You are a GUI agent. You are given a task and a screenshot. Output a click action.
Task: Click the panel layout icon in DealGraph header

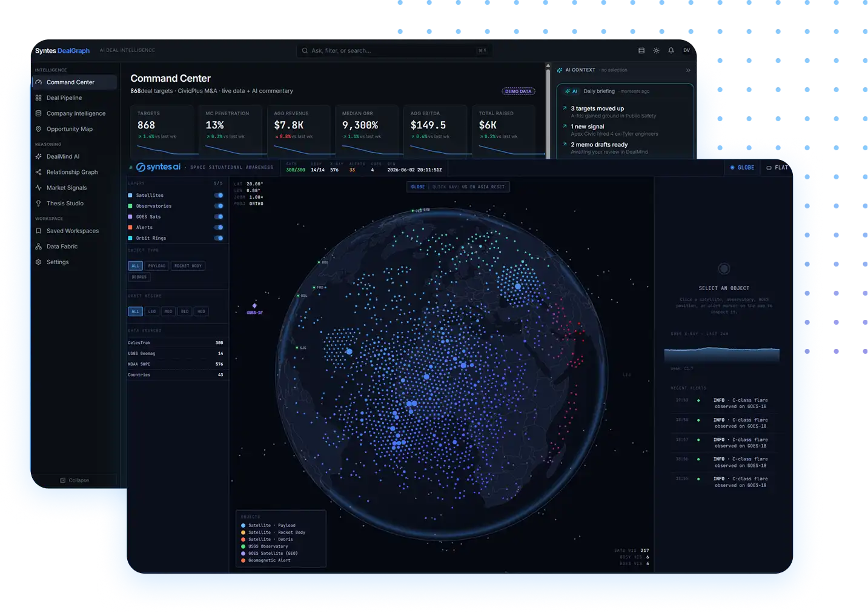click(x=641, y=50)
